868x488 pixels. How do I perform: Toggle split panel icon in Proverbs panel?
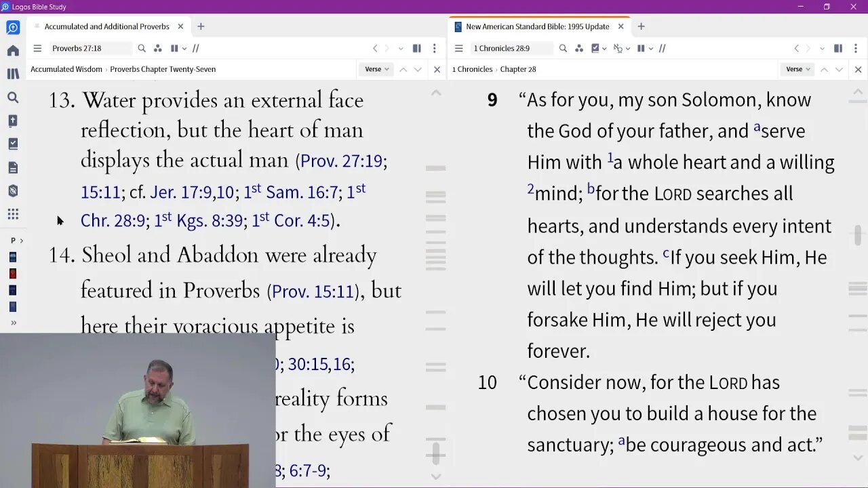(417, 48)
